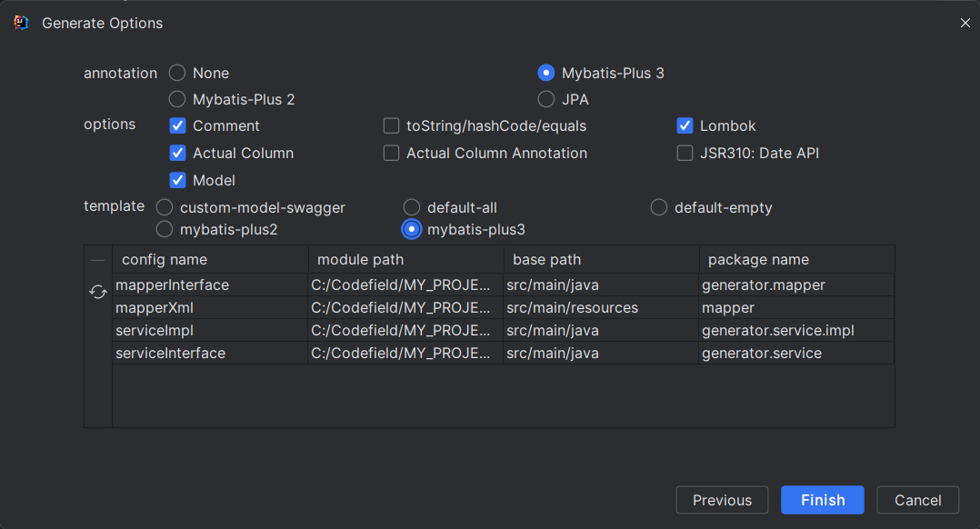Image resolution: width=980 pixels, height=529 pixels.
Task: Click the IntelliJ logo in the title bar
Action: coord(22,23)
